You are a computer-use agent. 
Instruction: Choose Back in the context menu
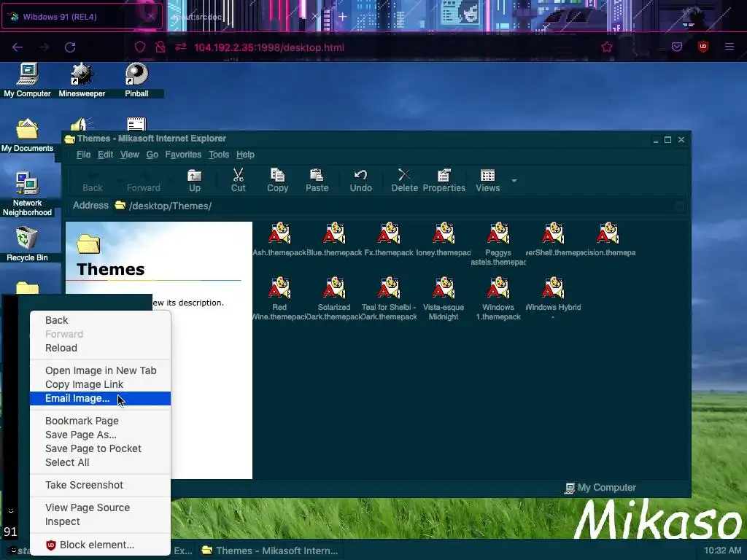pyautogui.click(x=100, y=320)
